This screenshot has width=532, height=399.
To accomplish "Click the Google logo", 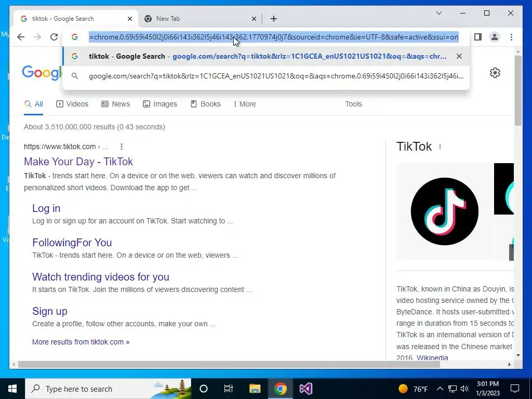I will click(x=42, y=73).
